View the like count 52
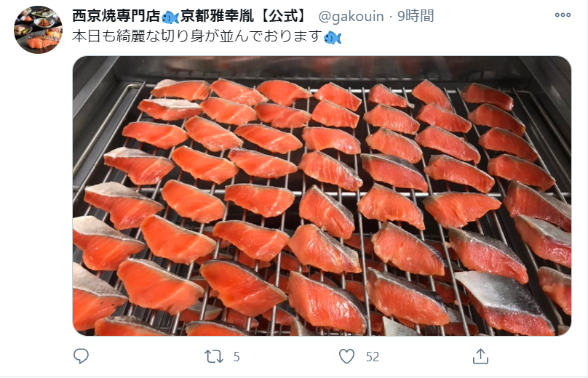Viewport: 588px width, 378px height. [373, 357]
